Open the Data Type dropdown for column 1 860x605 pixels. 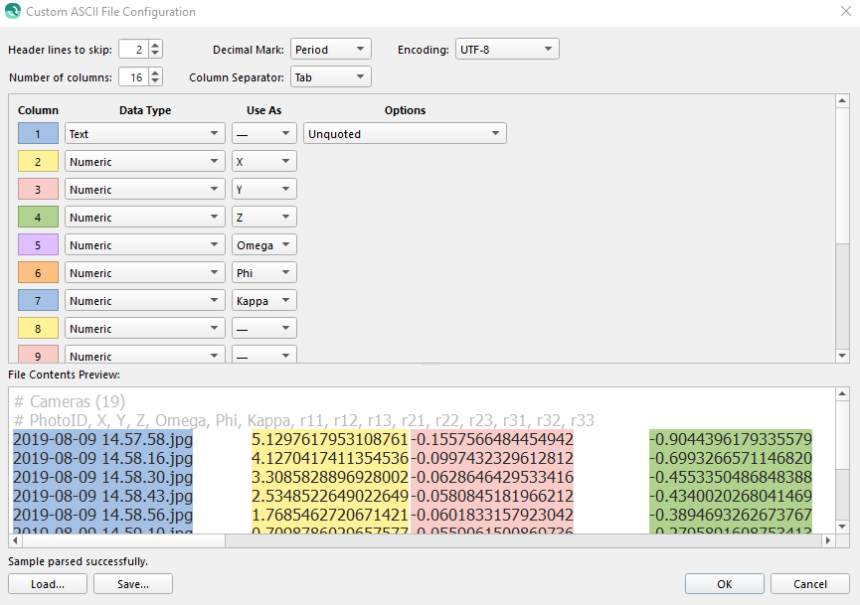tap(145, 134)
